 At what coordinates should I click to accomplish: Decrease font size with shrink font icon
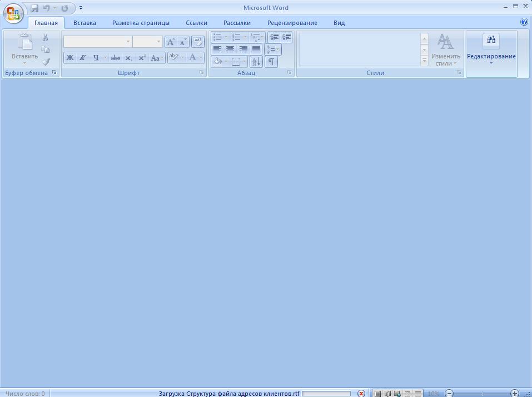click(x=183, y=42)
